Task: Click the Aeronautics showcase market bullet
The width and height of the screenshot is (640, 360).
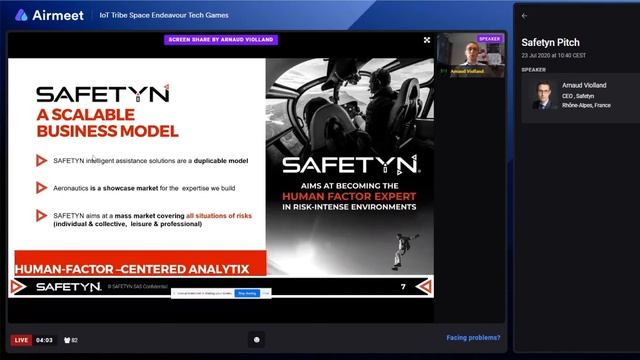Action: (144, 188)
